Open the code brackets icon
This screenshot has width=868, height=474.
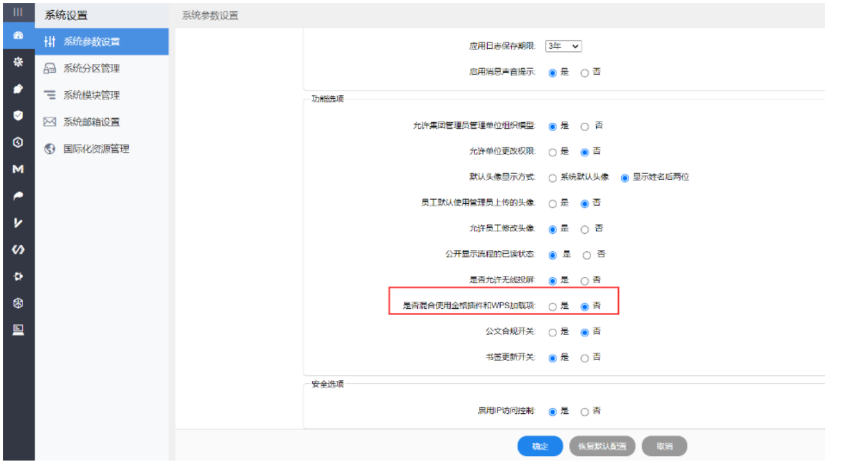(19, 250)
